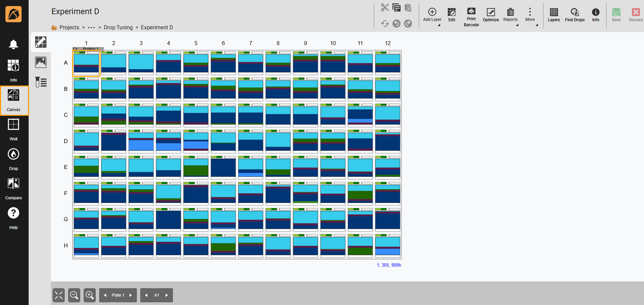644x305 pixels.
Task: Open the Compare panel from the sidebar
Action: [13, 188]
